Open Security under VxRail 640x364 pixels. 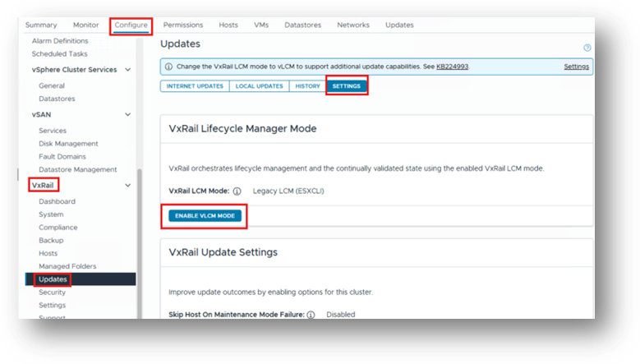coord(52,293)
